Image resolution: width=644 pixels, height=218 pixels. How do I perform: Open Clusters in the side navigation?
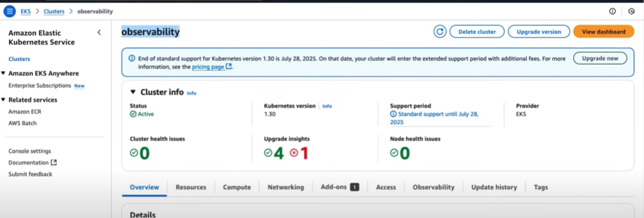(x=19, y=59)
